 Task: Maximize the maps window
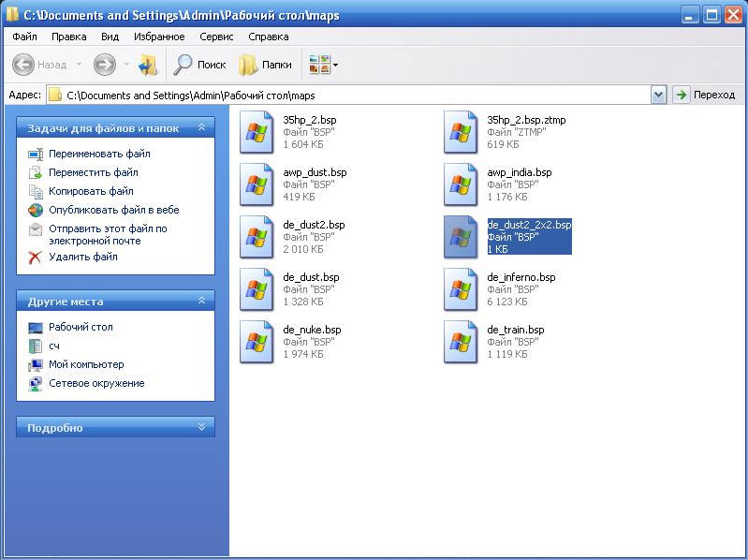pyautogui.click(x=711, y=15)
